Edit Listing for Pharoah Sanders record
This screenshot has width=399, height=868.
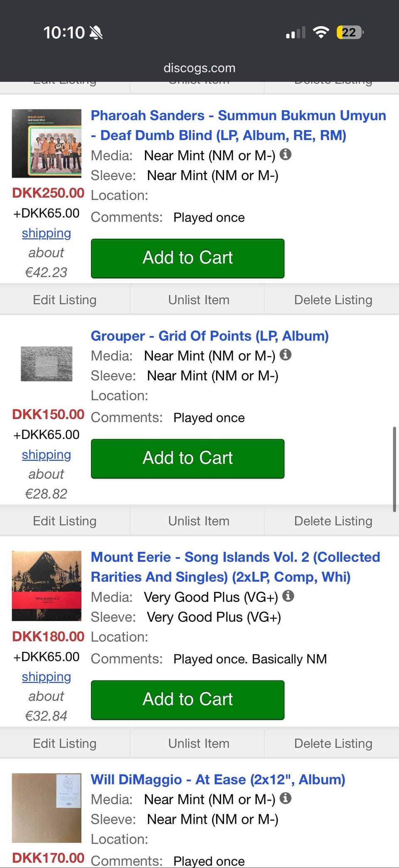pyautogui.click(x=65, y=300)
